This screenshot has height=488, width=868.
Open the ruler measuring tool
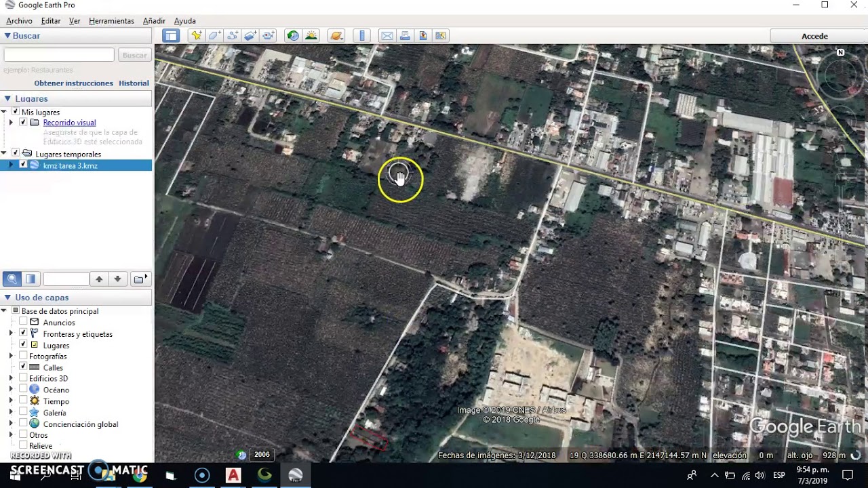pyautogui.click(x=362, y=36)
